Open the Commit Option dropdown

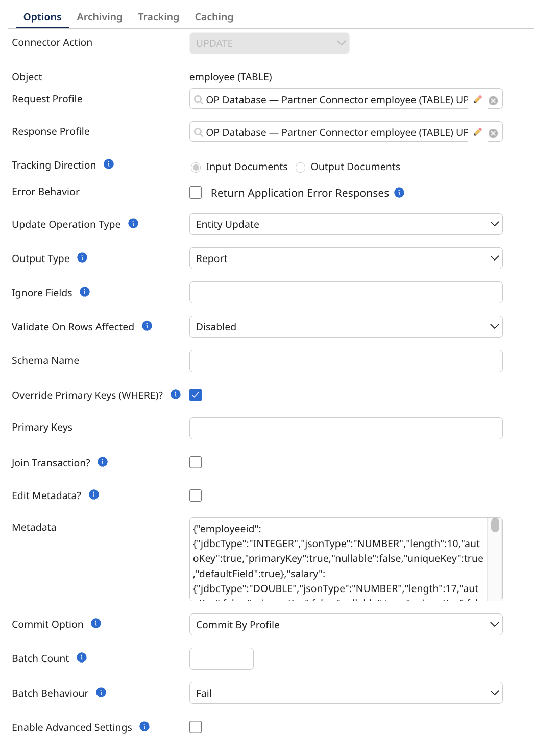tap(346, 625)
